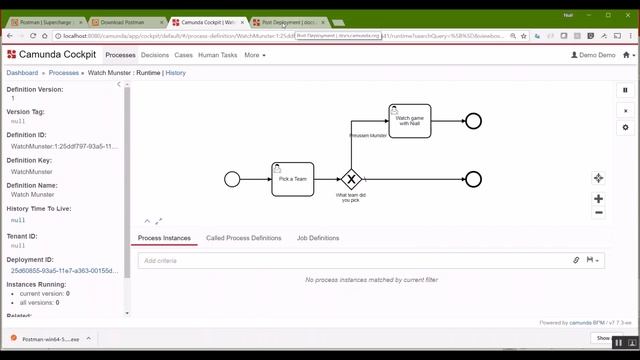Bookmark this page with the star icon

point(524,36)
